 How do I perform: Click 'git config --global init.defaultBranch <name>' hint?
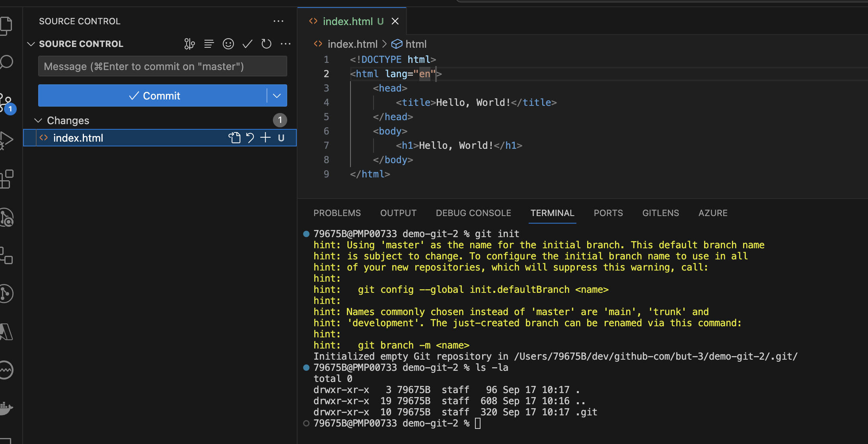(483, 289)
